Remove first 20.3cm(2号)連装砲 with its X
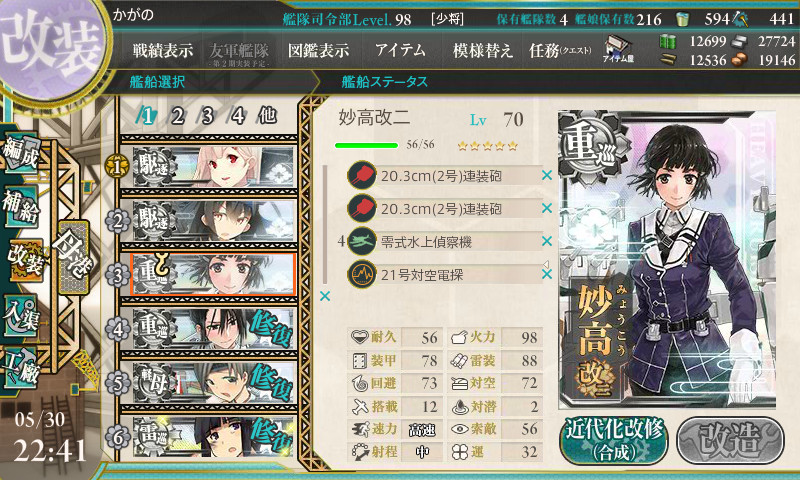Image resolution: width=800 pixels, height=480 pixels. click(547, 175)
